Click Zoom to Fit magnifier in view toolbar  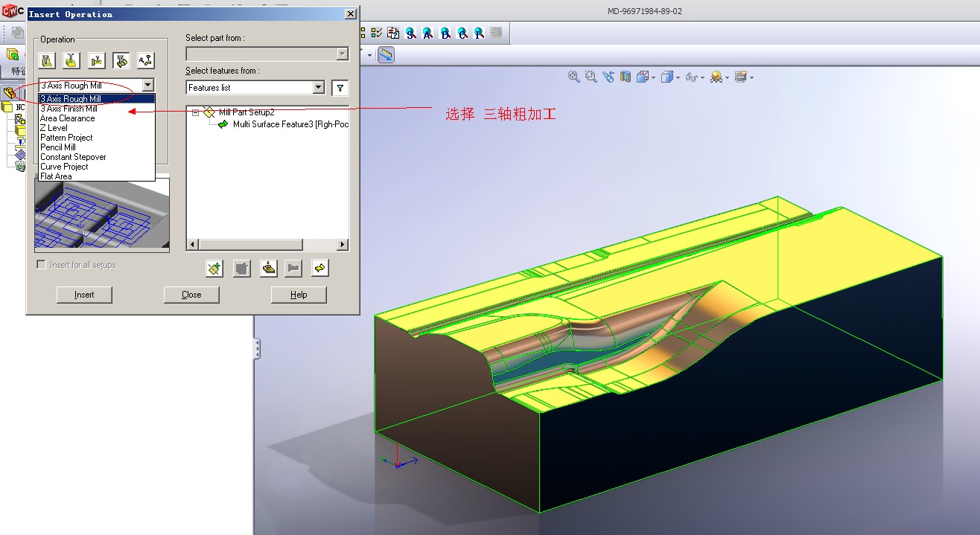574,77
